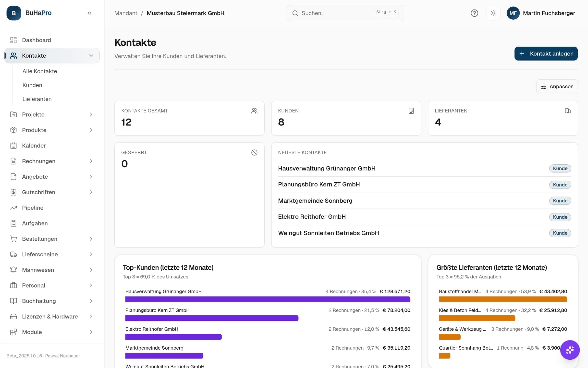Collapse the sidebar with double-chevron icon

(x=89, y=13)
